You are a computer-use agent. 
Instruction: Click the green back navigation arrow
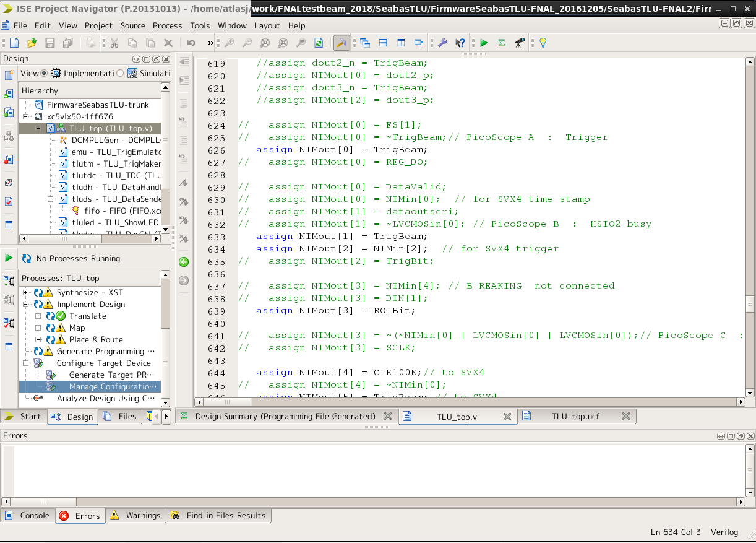point(184,262)
